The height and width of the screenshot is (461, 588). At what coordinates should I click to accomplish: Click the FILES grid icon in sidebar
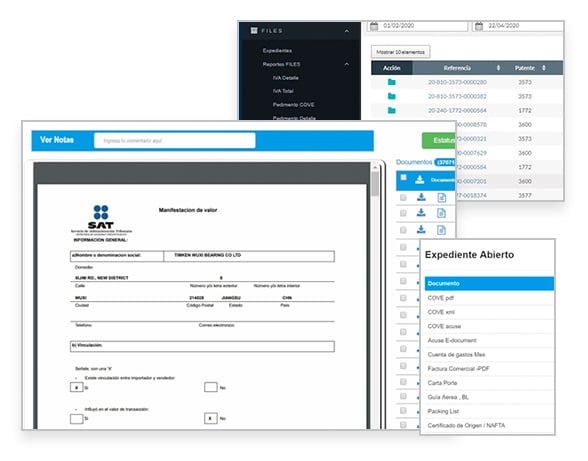[254, 30]
